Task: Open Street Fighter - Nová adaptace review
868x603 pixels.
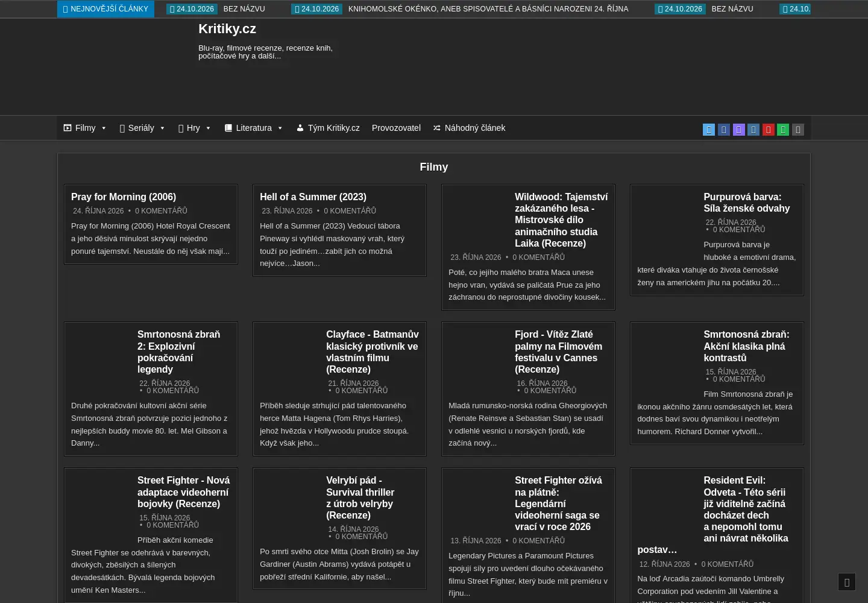Action: pos(183,492)
